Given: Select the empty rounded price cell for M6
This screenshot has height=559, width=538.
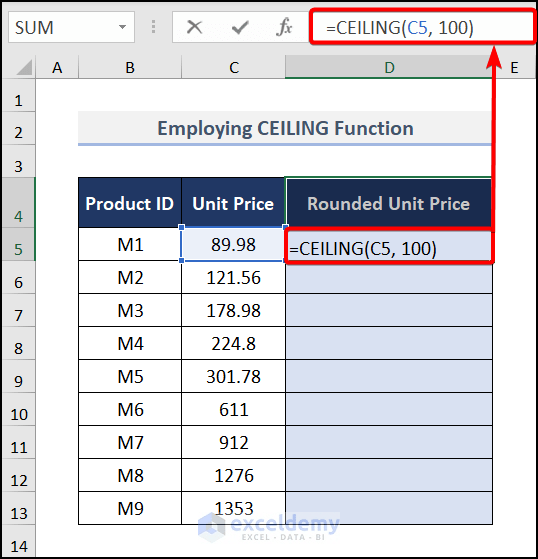Looking at the screenshot, I should (389, 409).
